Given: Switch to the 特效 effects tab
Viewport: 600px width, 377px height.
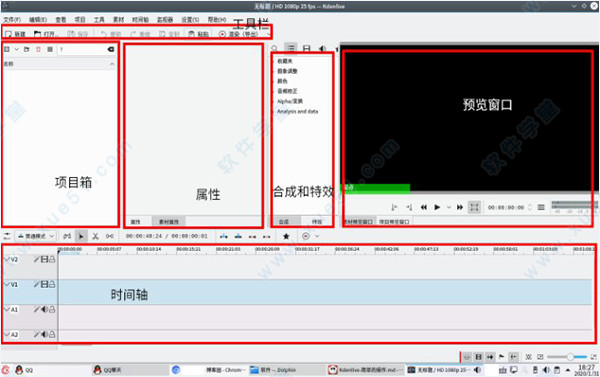Looking at the screenshot, I should click(316, 221).
